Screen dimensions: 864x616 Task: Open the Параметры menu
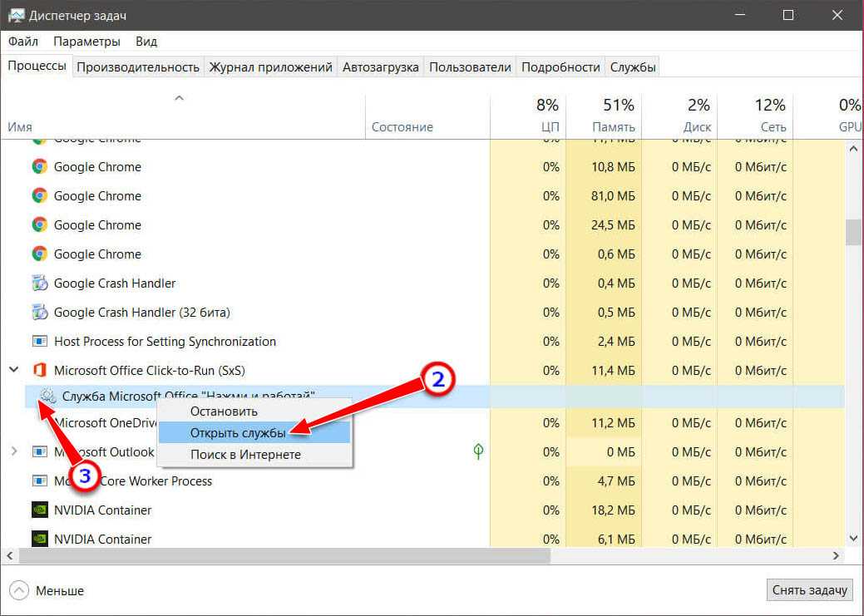(x=86, y=41)
